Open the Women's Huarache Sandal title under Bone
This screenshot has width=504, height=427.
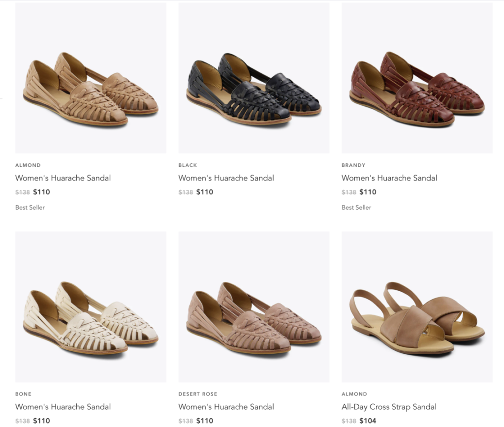click(x=63, y=407)
